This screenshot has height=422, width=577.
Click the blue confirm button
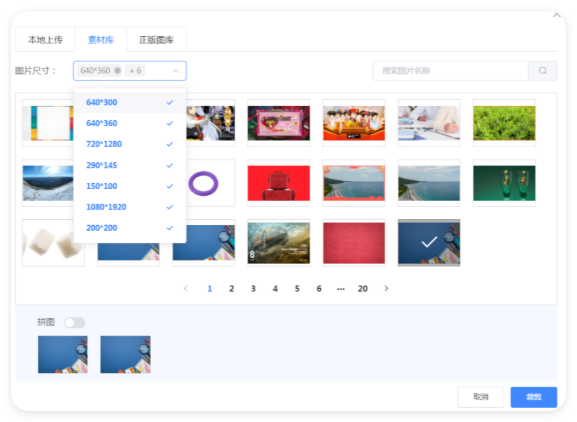[534, 397]
